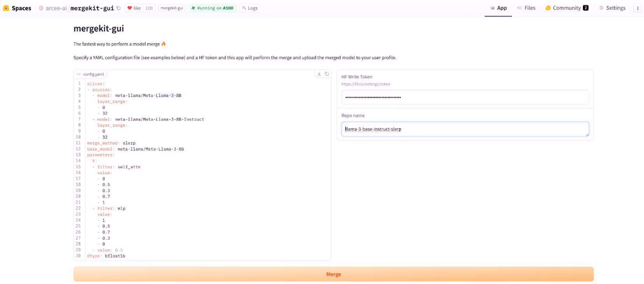Click the filter: self_attn line
Screen dimensions: 644x284
click(117, 167)
